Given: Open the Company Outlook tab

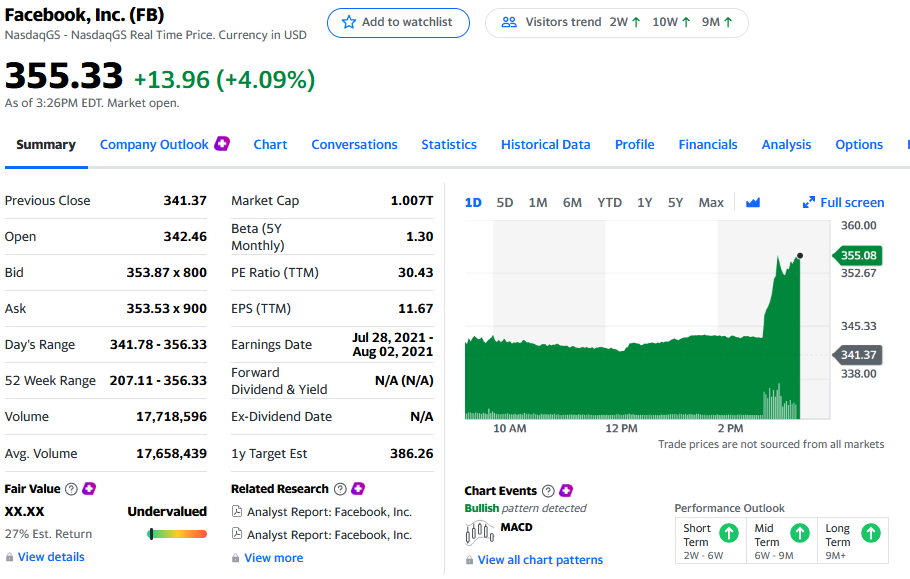Looking at the screenshot, I should (154, 144).
